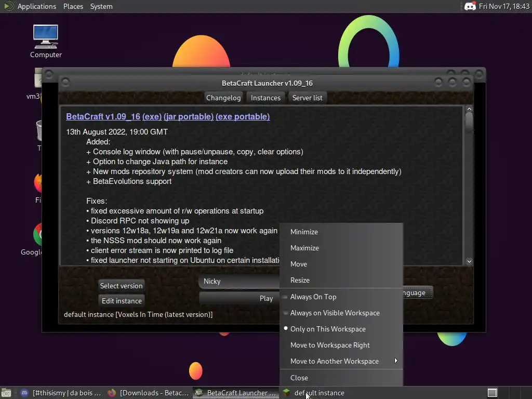This screenshot has width=532, height=399.
Task: Click the changelog scrollbar thumb
Action: 469,123
